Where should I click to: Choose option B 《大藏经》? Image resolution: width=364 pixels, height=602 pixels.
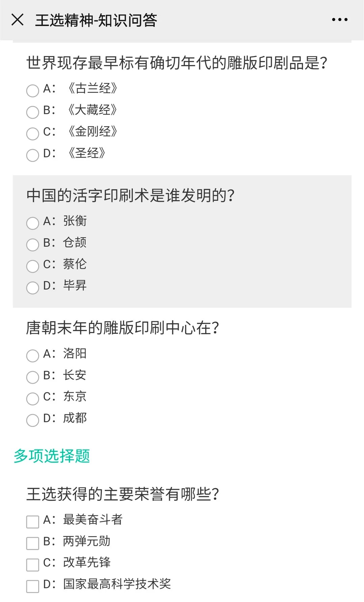tap(33, 112)
